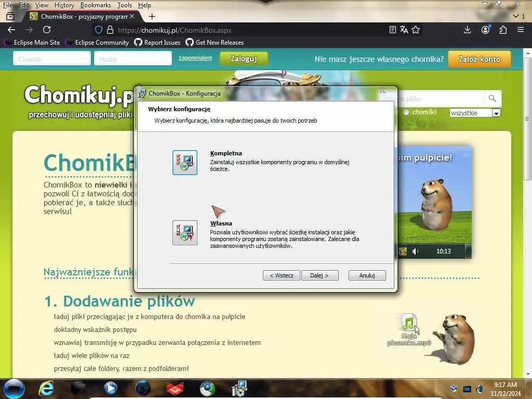
Task: Open the Firefox account icon
Action: pyautogui.click(x=486, y=30)
